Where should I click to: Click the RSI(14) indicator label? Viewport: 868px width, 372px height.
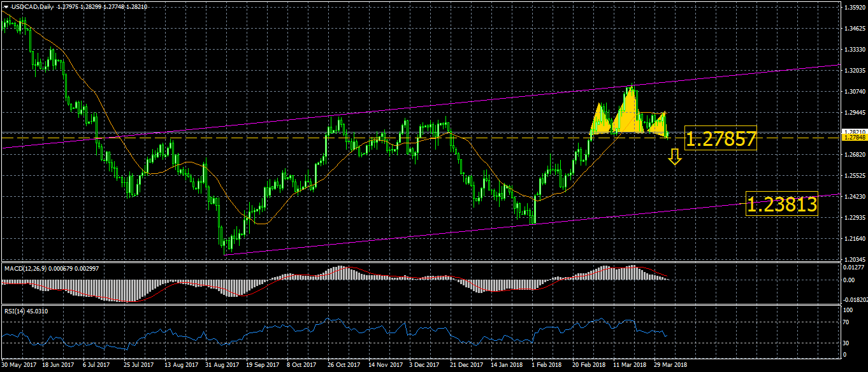pos(16,311)
